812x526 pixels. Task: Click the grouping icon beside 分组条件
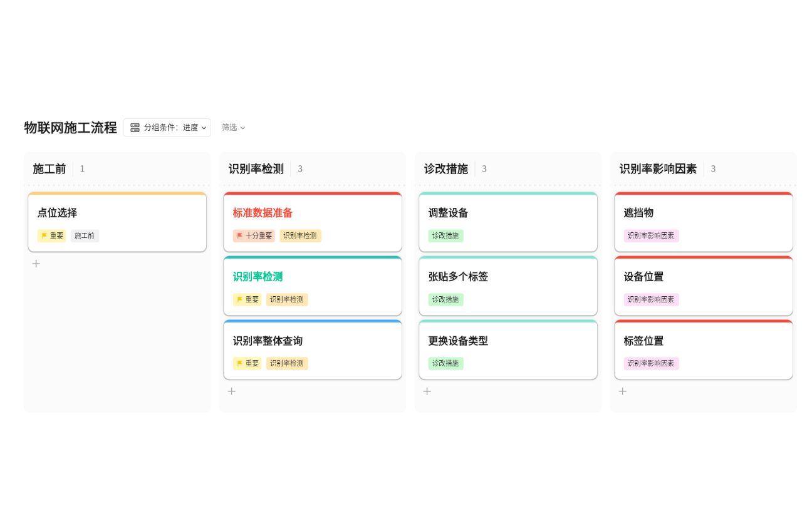point(135,127)
